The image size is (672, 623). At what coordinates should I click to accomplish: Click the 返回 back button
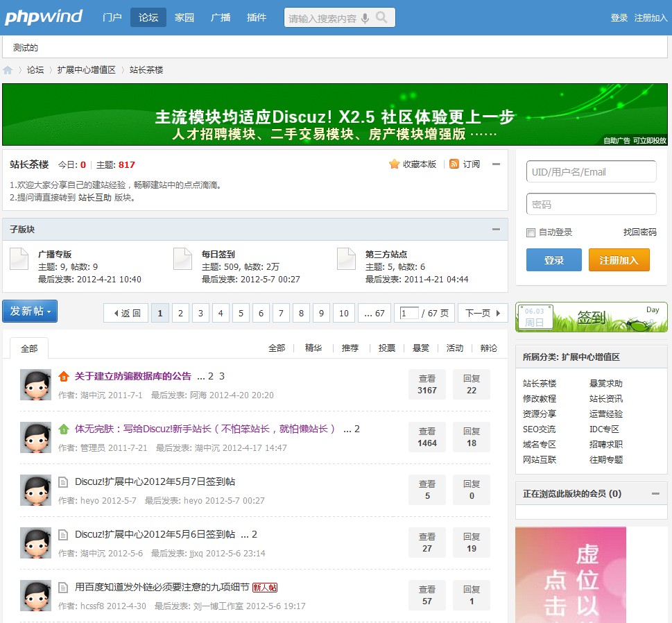(x=126, y=313)
